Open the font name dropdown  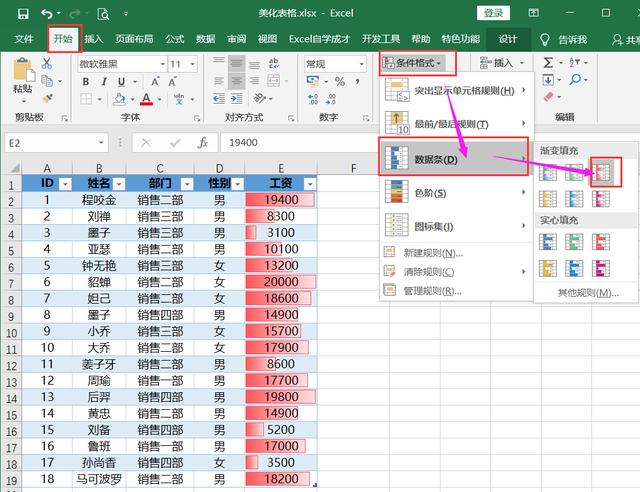(162, 64)
